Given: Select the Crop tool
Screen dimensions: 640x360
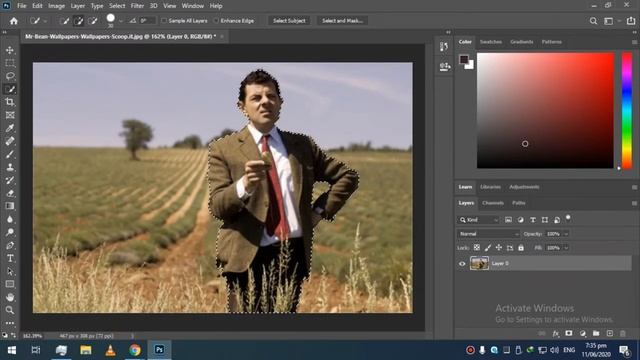Looking at the screenshot, I should [x=10, y=102].
